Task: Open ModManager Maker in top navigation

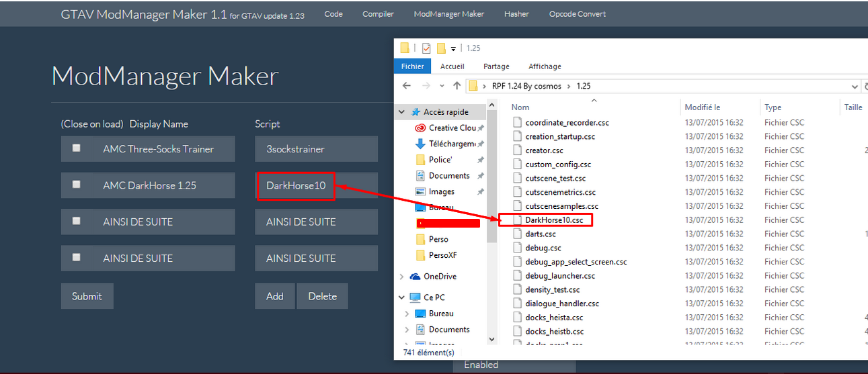Action: (449, 13)
